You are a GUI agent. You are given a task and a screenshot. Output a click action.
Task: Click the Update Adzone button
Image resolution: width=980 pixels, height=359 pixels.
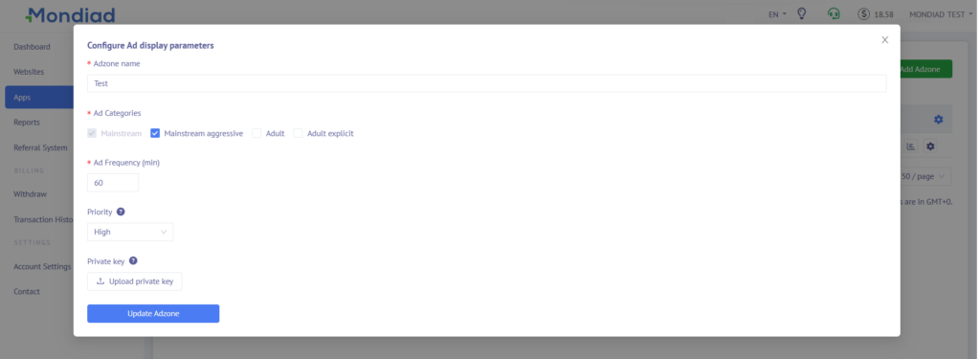tap(153, 313)
